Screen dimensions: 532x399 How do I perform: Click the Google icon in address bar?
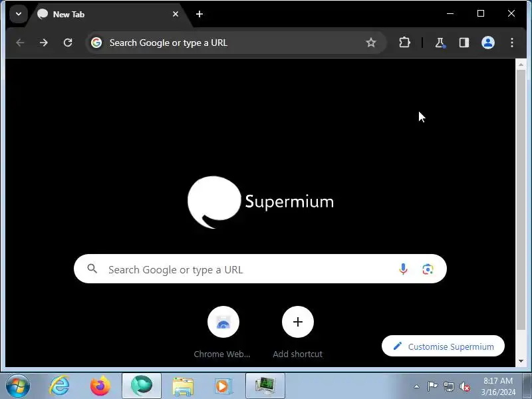pos(96,43)
